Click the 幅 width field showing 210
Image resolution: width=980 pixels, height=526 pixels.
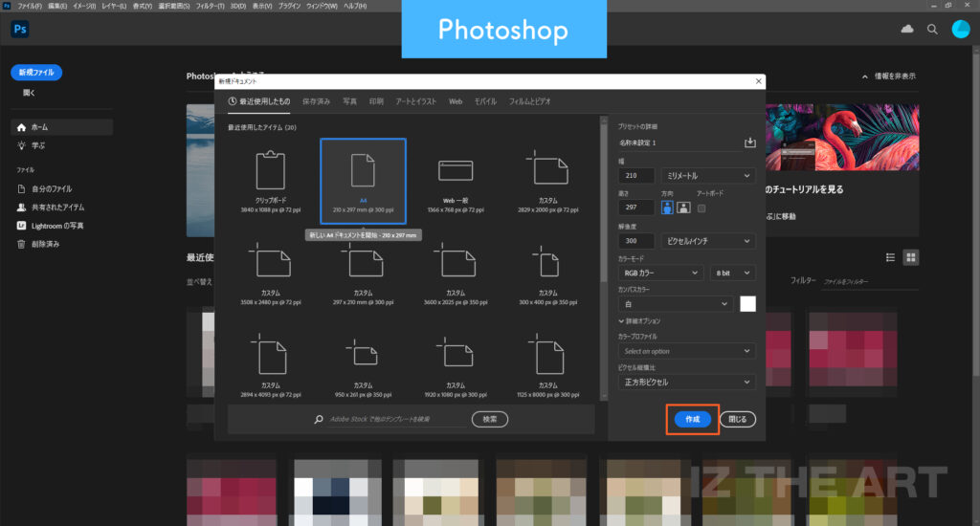tap(636, 176)
